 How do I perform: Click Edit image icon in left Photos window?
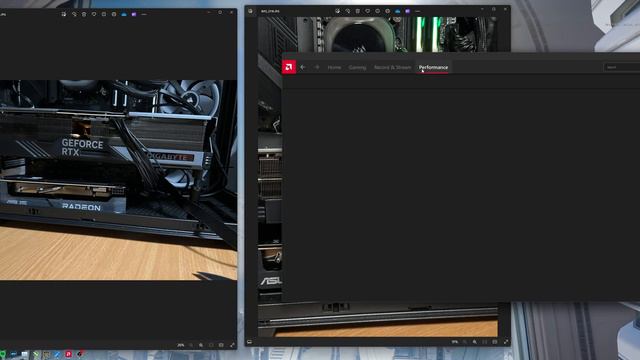[64, 14]
